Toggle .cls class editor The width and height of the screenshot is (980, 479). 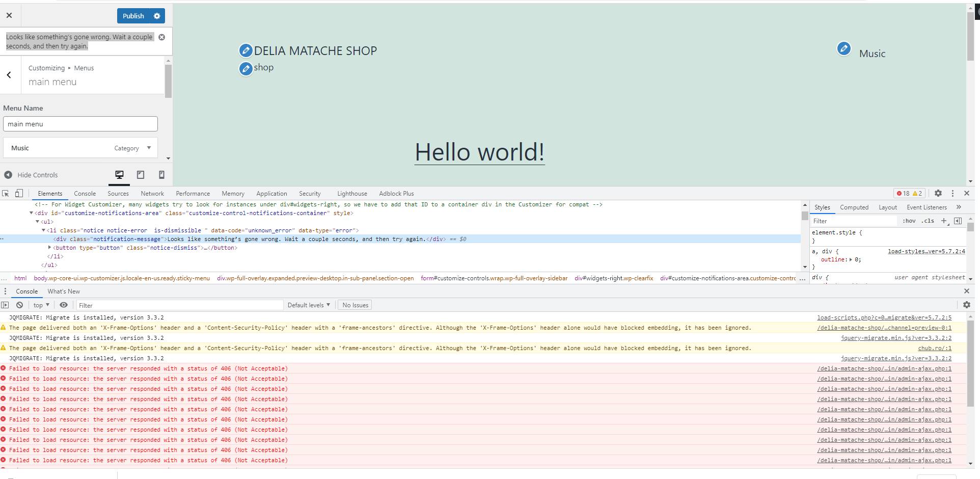(x=928, y=221)
